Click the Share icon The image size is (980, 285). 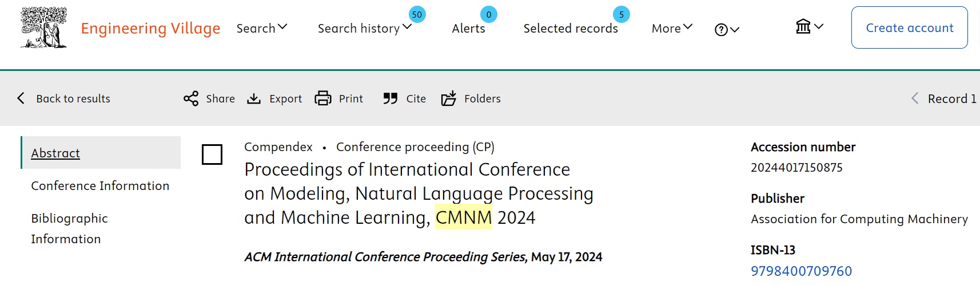click(x=191, y=98)
